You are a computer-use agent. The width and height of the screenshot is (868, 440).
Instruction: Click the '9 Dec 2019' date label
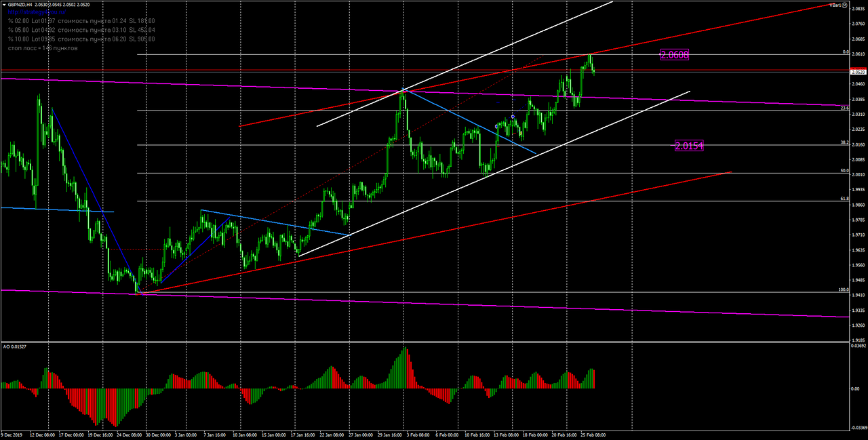pyautogui.click(x=11, y=435)
